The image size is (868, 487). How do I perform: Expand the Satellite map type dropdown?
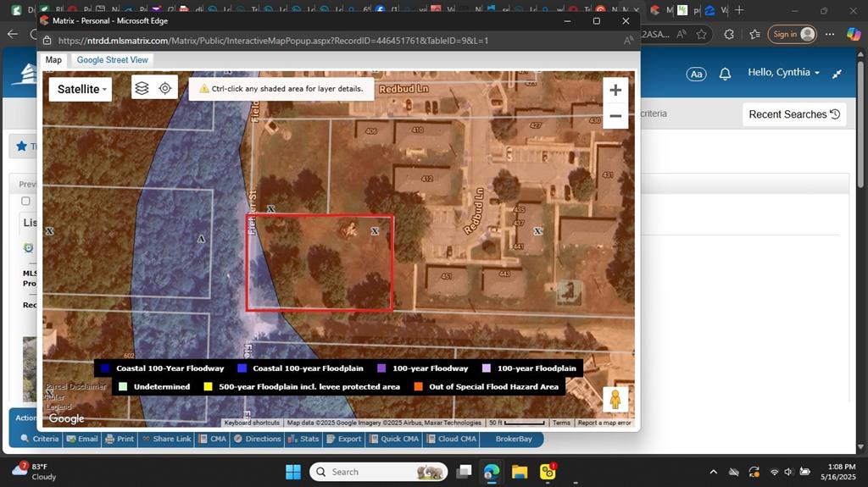click(x=81, y=89)
